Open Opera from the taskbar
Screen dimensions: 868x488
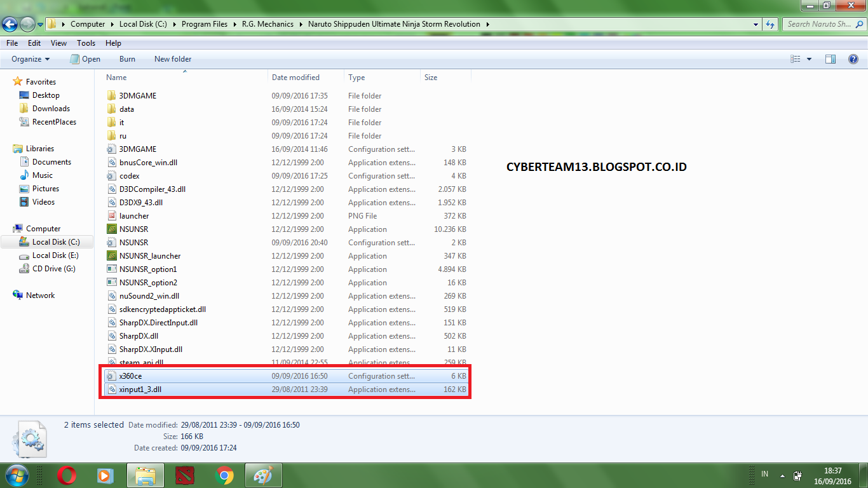pos(67,475)
